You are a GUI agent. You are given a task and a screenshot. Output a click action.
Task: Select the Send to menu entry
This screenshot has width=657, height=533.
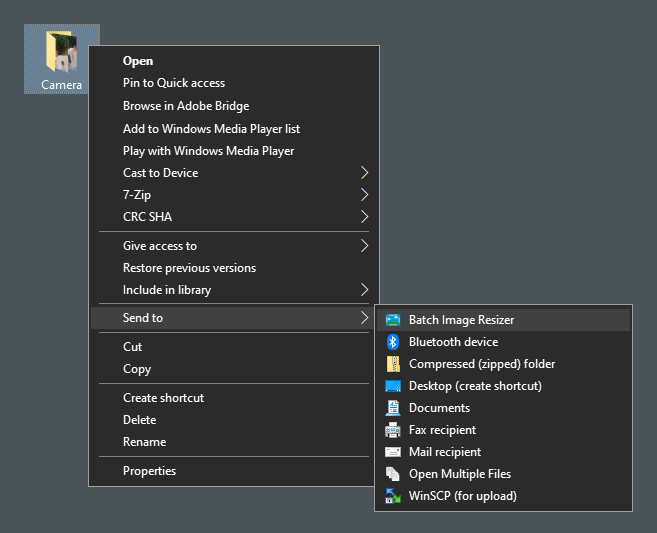(x=234, y=318)
